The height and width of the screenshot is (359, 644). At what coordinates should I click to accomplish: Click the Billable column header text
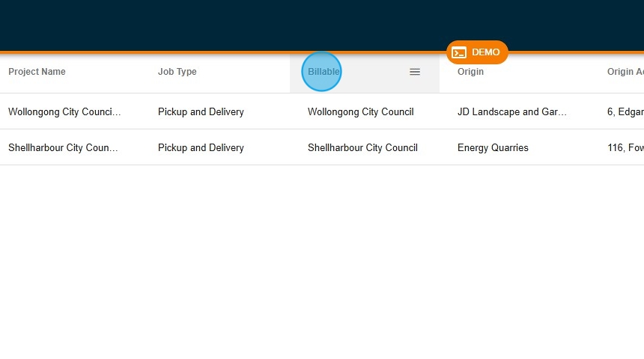pyautogui.click(x=324, y=72)
